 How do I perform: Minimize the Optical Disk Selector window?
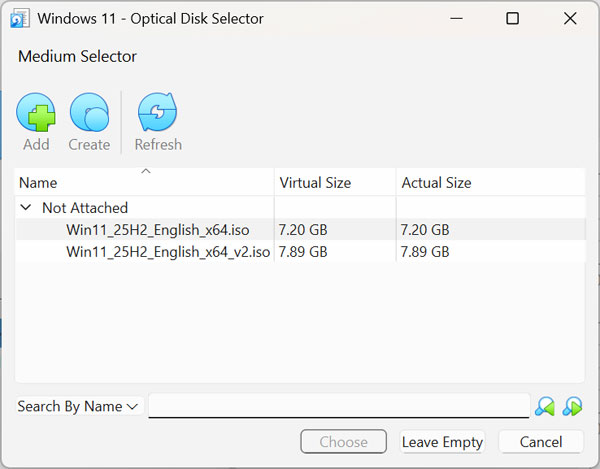pyautogui.click(x=456, y=18)
